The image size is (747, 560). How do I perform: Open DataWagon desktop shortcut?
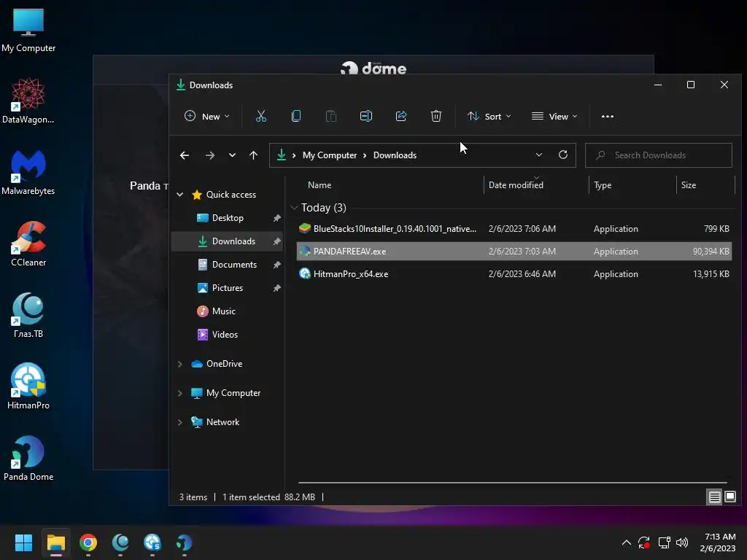click(x=28, y=101)
